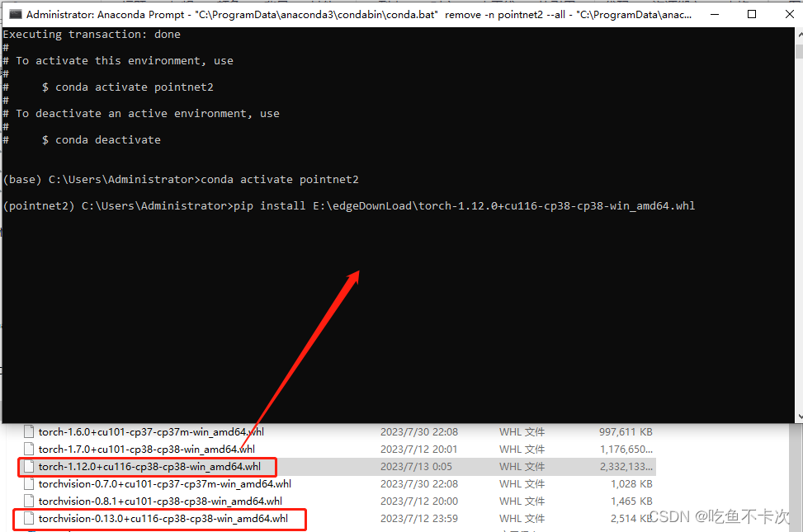
Task: Click date 2023/7/12 23:59 in file list
Action: pyautogui.click(x=419, y=519)
